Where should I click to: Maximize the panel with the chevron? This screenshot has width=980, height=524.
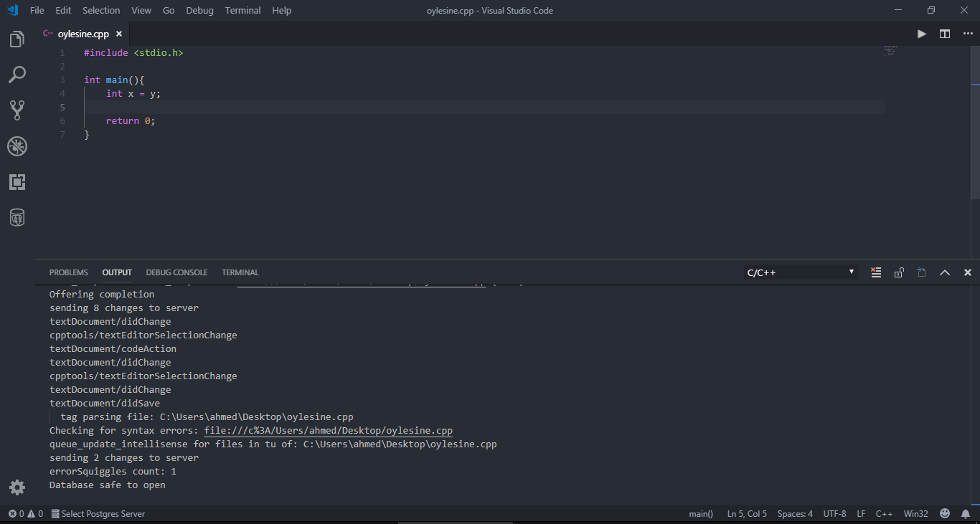click(x=945, y=272)
